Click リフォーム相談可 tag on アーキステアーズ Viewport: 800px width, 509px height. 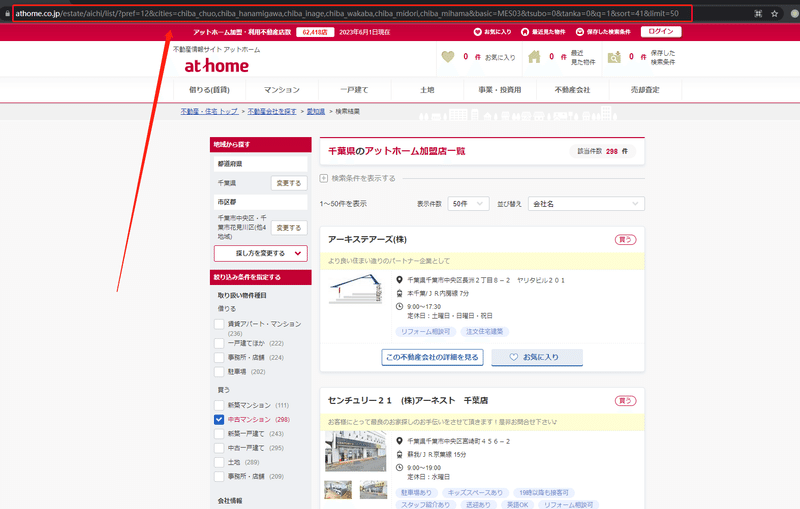(x=426, y=332)
